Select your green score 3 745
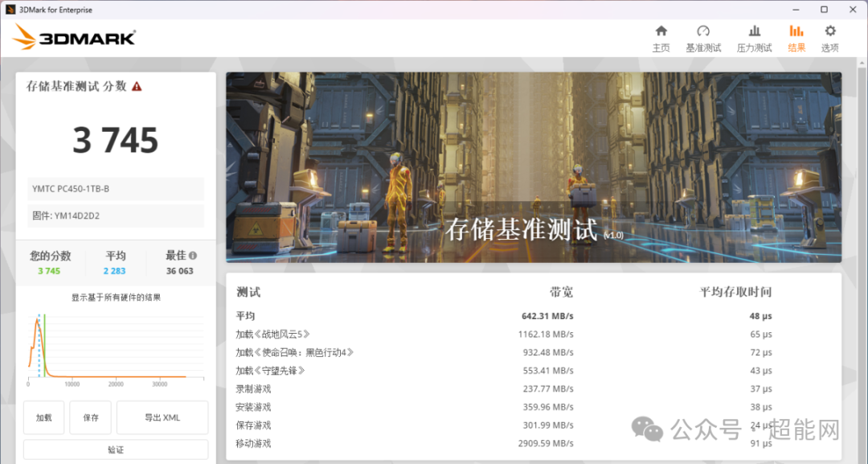868x464 pixels. 50,271
